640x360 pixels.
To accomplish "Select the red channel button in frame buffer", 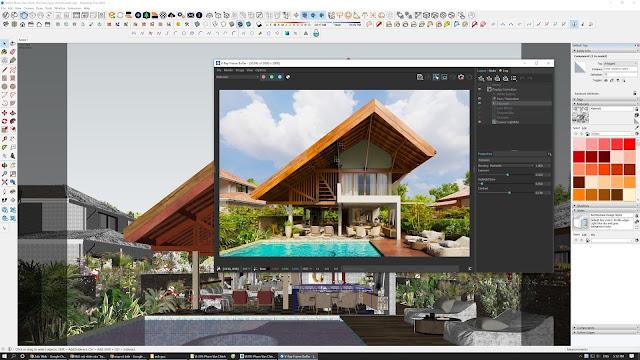I will coord(263,77).
